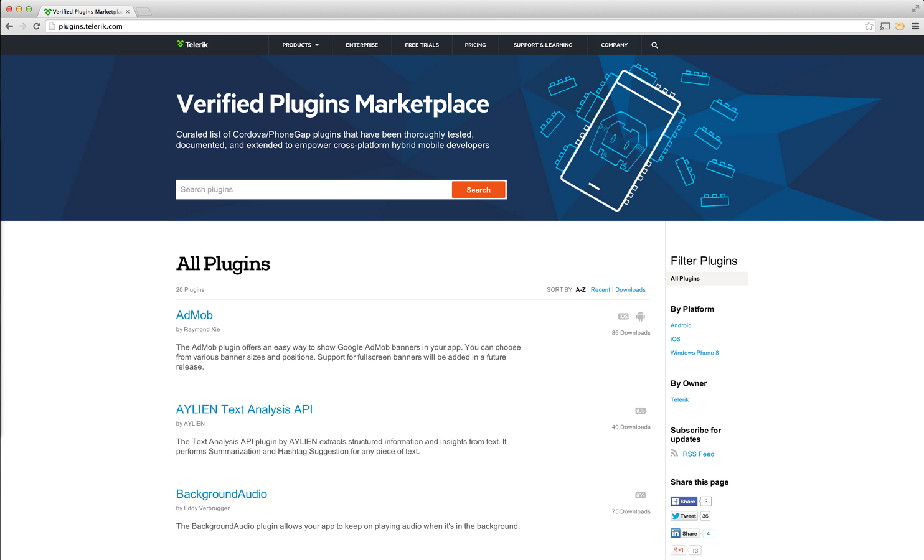This screenshot has height=560, width=924.
Task: Tweet this page
Action: [x=684, y=516]
